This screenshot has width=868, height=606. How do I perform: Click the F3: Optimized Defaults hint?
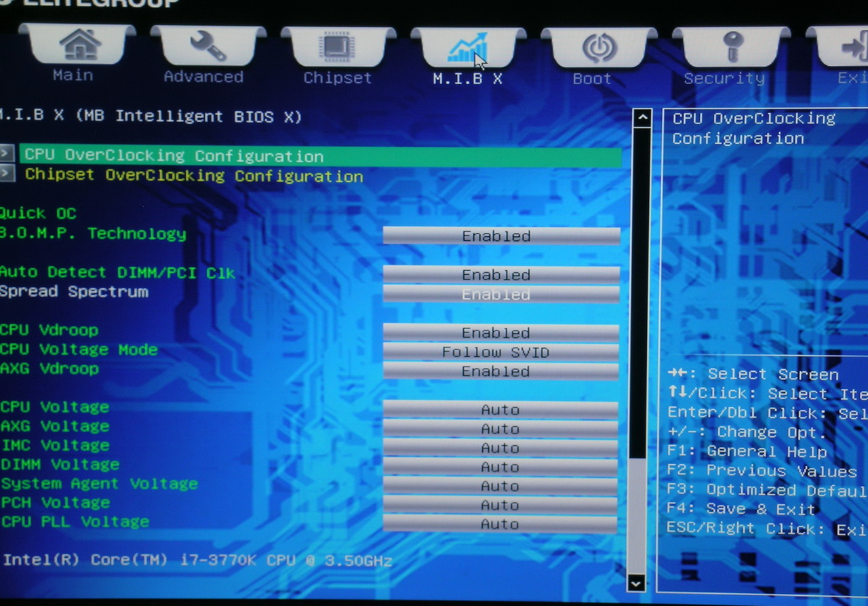coord(768,490)
